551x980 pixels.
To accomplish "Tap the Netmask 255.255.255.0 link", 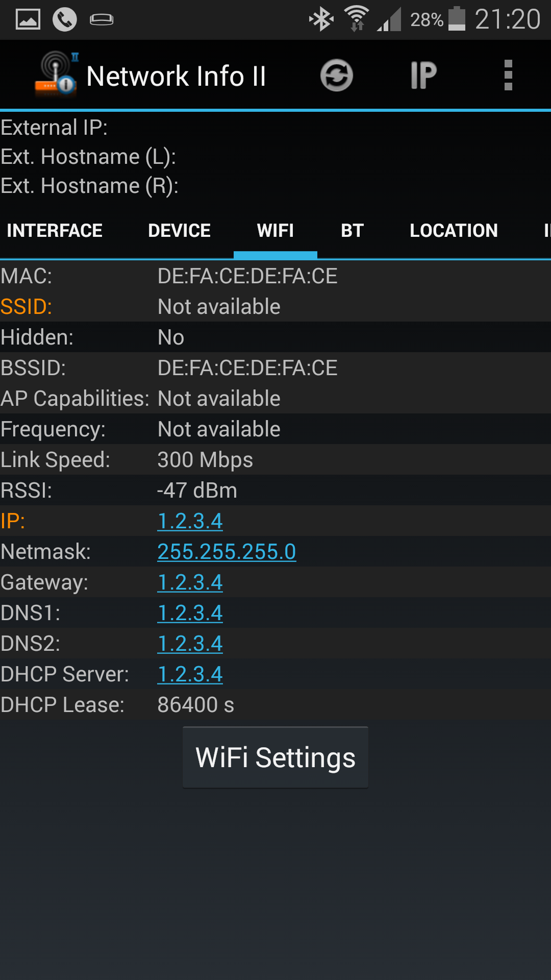I will click(x=227, y=552).
